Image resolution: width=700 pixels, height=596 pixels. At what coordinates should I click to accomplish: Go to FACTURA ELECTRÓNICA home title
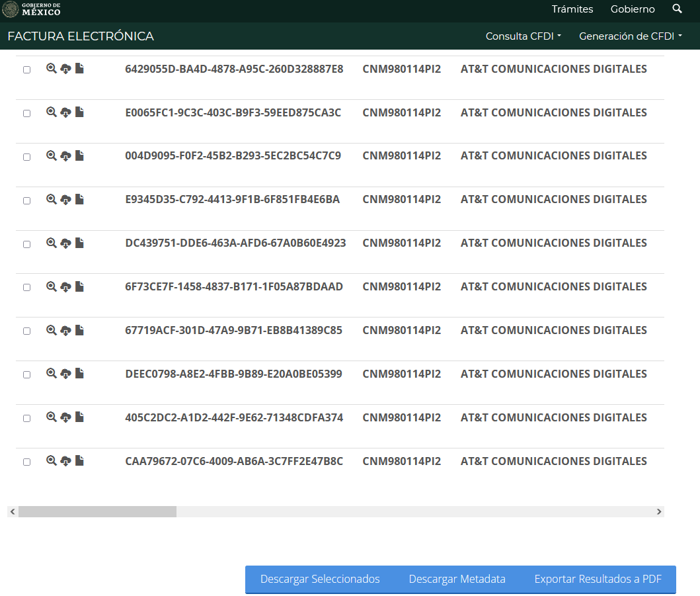click(81, 36)
